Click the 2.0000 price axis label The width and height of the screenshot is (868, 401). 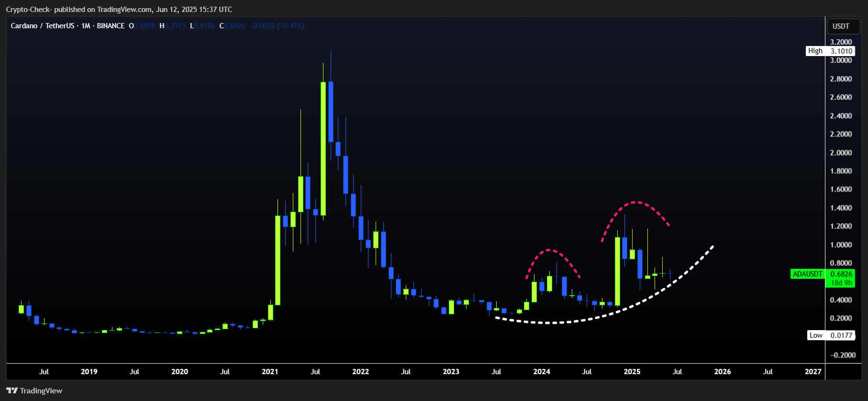[841, 152]
